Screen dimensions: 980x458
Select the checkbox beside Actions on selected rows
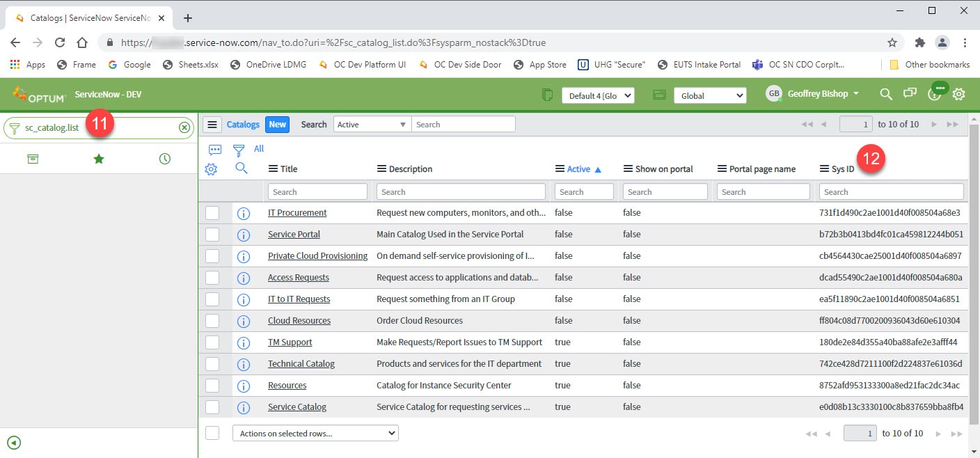tap(212, 432)
